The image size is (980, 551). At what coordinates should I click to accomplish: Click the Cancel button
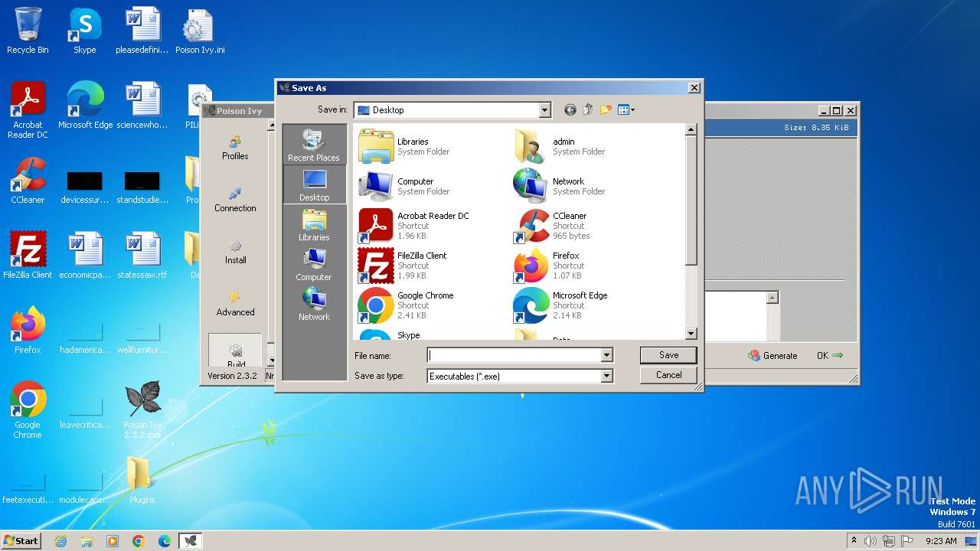(x=668, y=375)
